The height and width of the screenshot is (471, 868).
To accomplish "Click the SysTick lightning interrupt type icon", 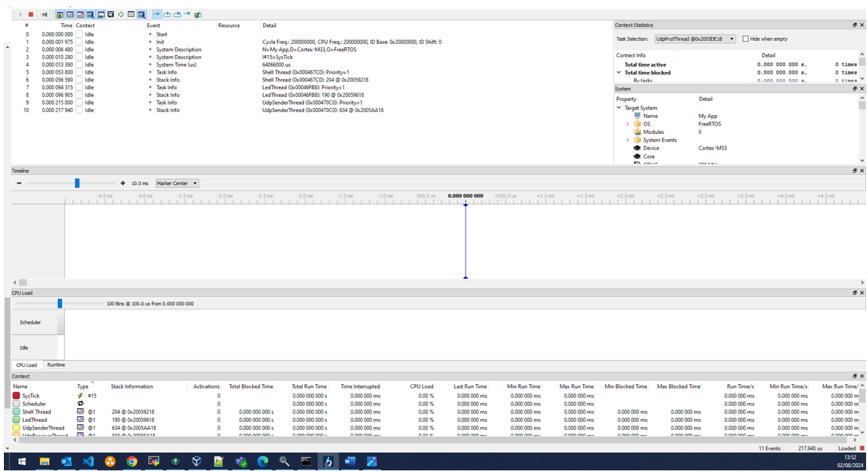I will pos(81,395).
